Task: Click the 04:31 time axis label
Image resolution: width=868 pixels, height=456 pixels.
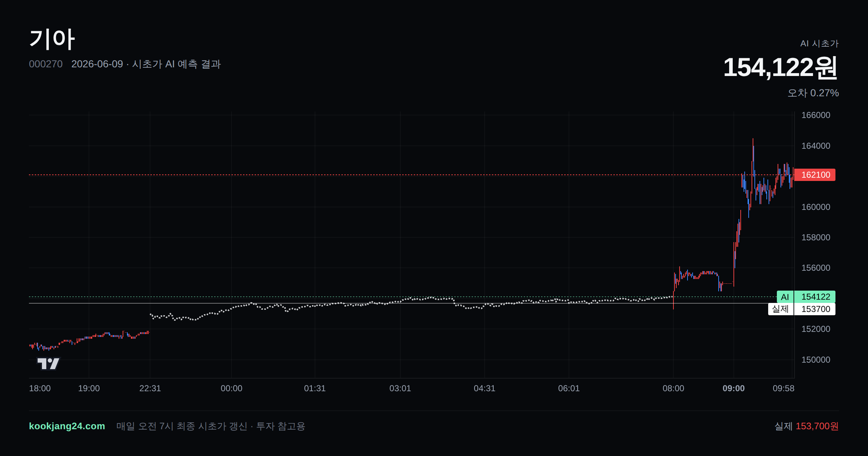Action: [x=485, y=388]
